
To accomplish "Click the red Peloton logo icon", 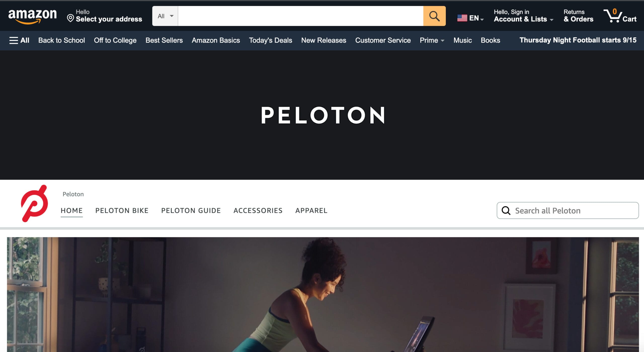I will point(34,203).
